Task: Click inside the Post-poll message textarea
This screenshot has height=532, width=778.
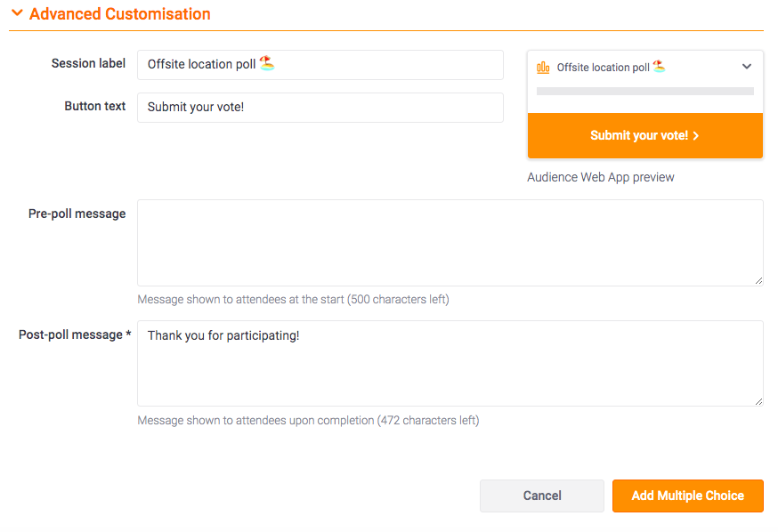Action: 450,364
